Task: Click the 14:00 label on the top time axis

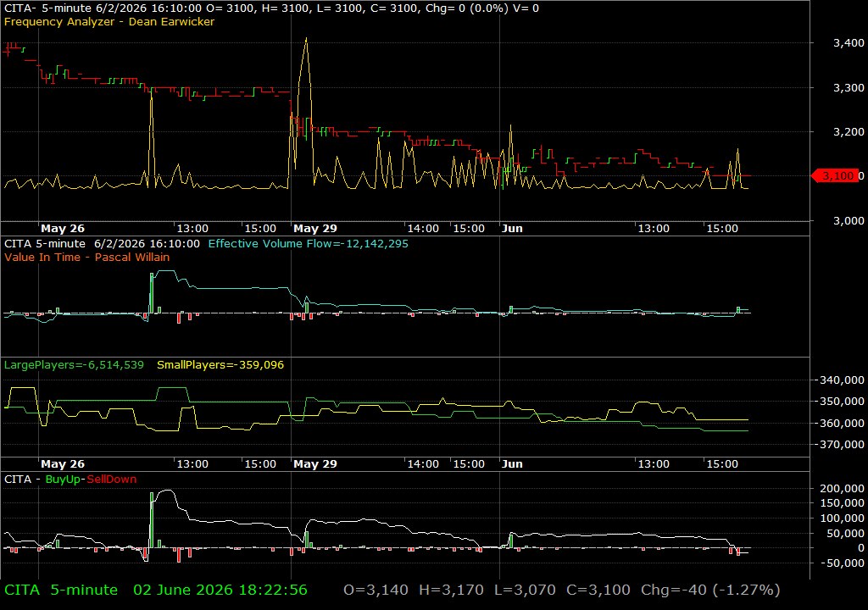Action: pos(423,228)
